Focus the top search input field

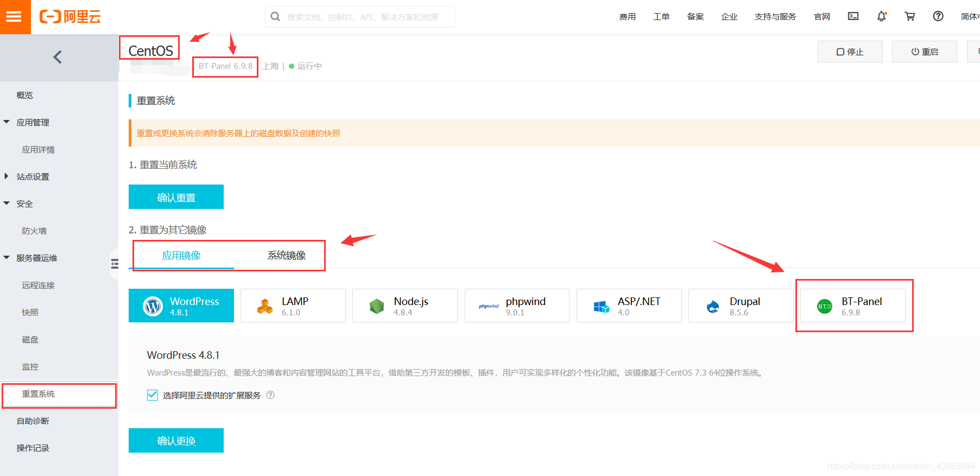tap(360, 17)
